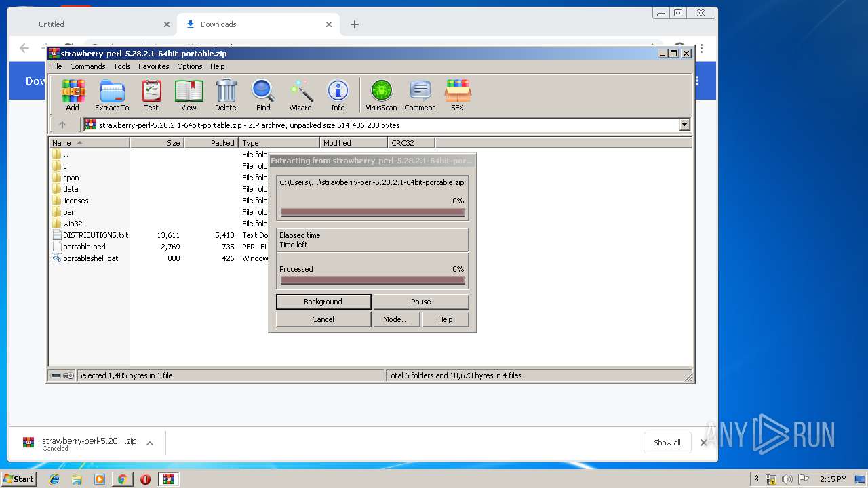
Task: Click the Info toolbar icon
Action: tap(338, 95)
